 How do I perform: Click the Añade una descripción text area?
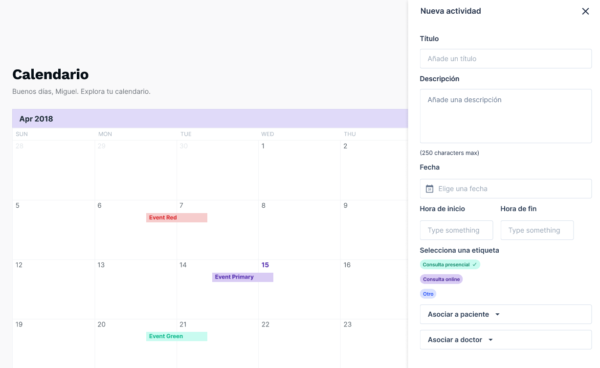pos(505,116)
